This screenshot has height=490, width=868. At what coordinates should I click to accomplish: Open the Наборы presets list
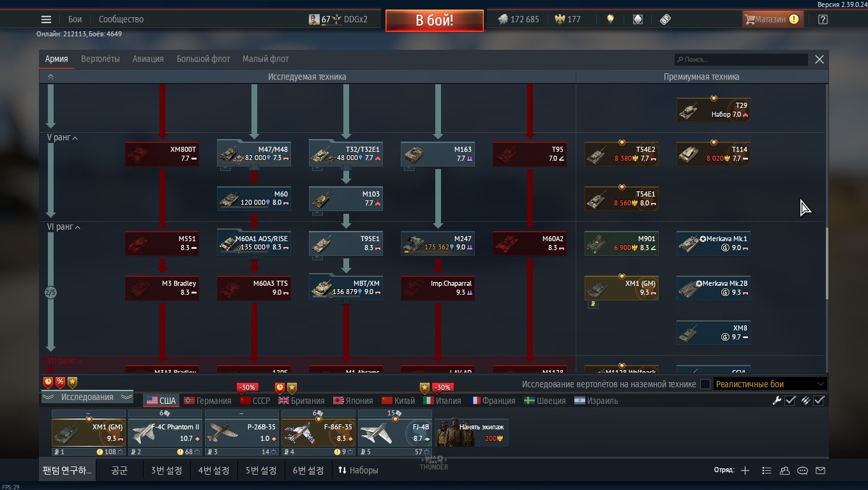click(358, 470)
